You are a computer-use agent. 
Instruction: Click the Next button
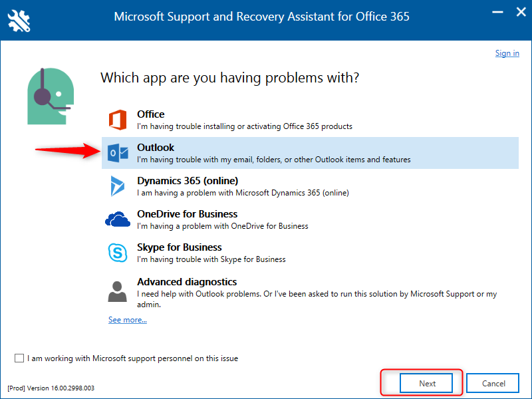pyautogui.click(x=426, y=383)
